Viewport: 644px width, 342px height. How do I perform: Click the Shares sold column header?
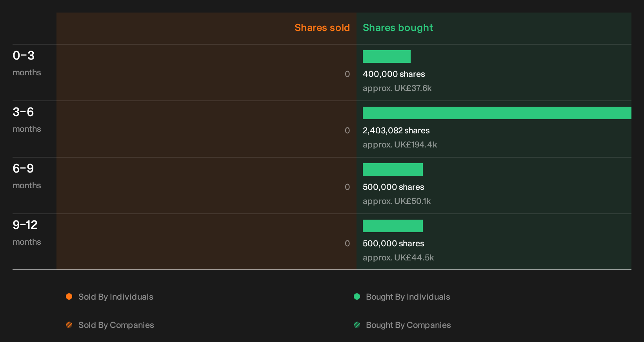tap(322, 27)
